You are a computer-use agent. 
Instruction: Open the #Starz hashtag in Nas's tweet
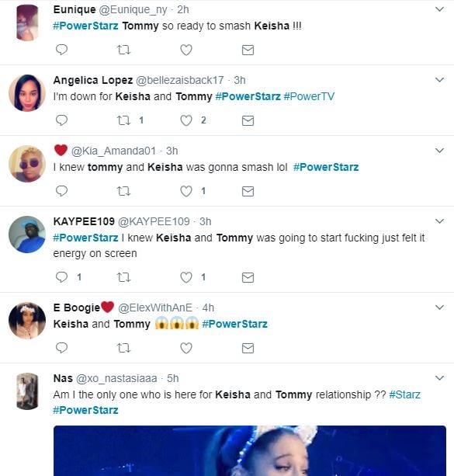click(404, 394)
